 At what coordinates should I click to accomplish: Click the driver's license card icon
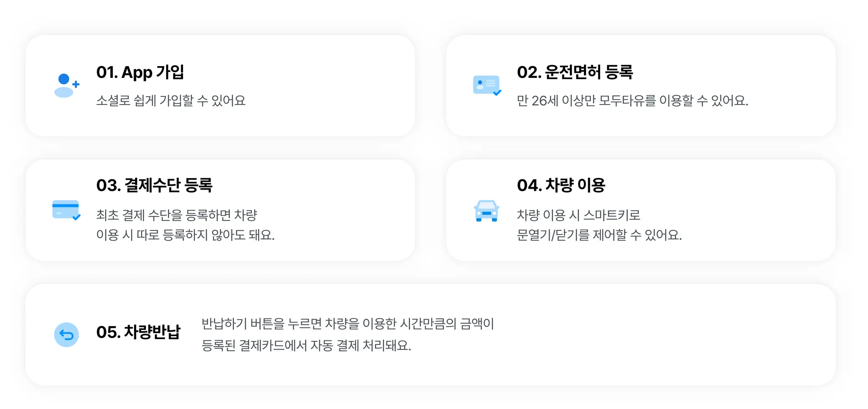coord(487,85)
